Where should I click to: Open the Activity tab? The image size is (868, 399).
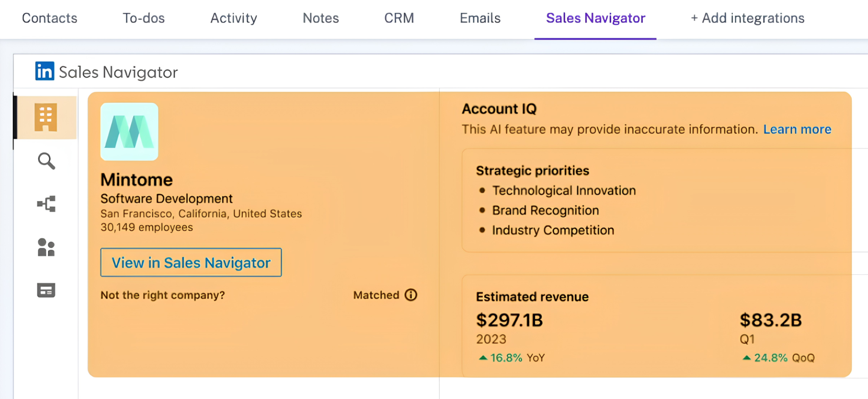(234, 18)
